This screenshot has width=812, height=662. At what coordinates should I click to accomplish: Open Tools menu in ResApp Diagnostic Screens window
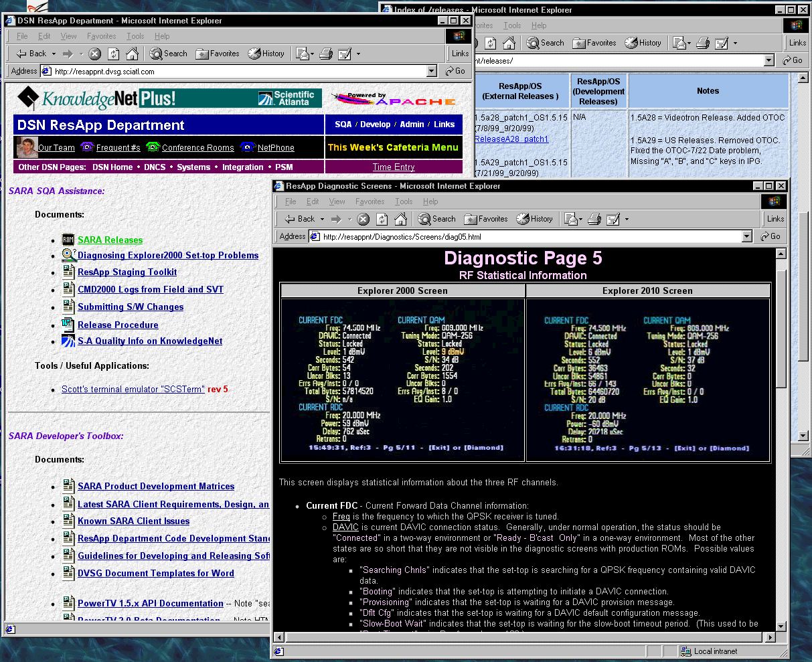404,201
